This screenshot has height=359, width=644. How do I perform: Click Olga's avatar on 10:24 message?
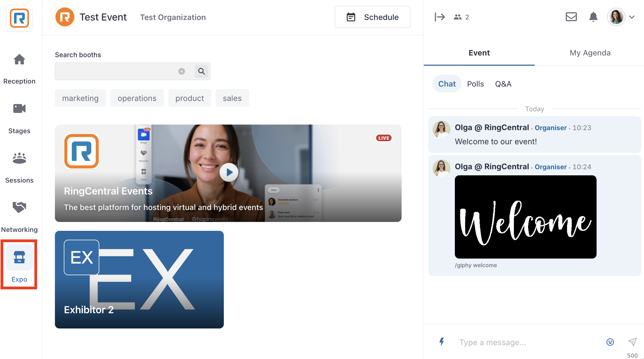[x=441, y=168]
